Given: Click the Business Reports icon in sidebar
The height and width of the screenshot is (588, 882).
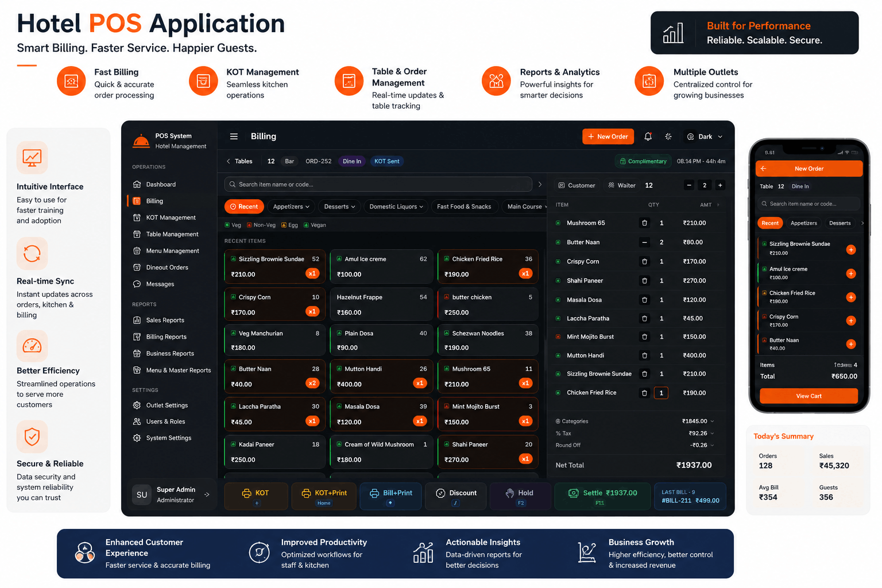Looking at the screenshot, I should [x=137, y=354].
